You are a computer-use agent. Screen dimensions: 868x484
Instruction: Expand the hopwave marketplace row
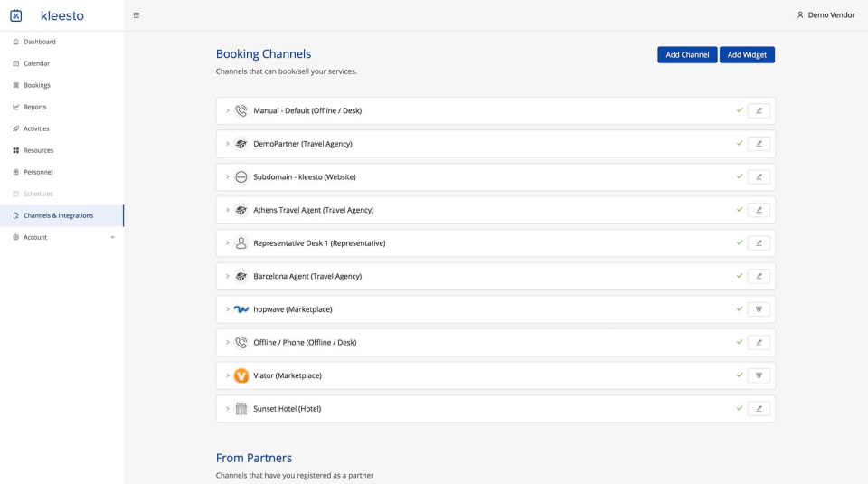point(228,309)
